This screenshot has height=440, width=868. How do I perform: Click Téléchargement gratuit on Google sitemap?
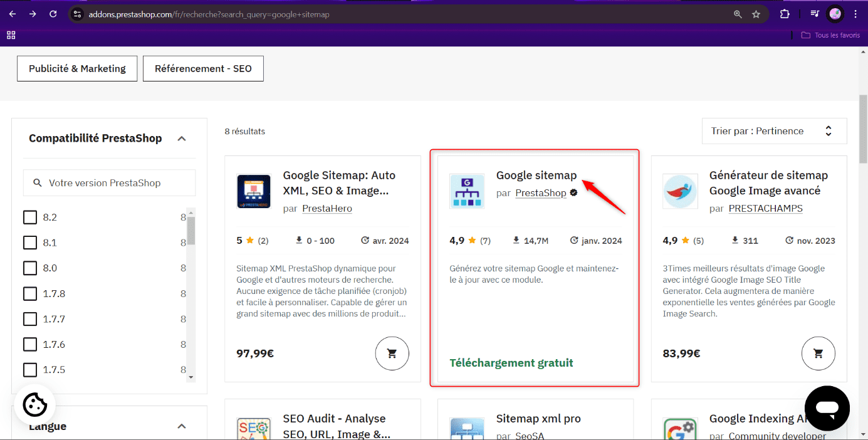coord(511,363)
